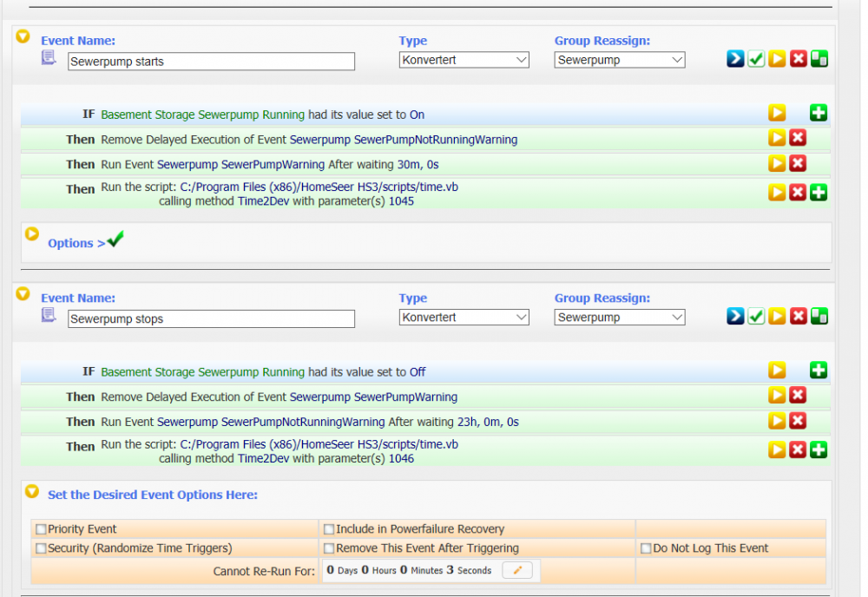The height and width of the screenshot is (597, 868).
Task: Click the "Sewerpump stops" event name field
Action: click(x=211, y=319)
